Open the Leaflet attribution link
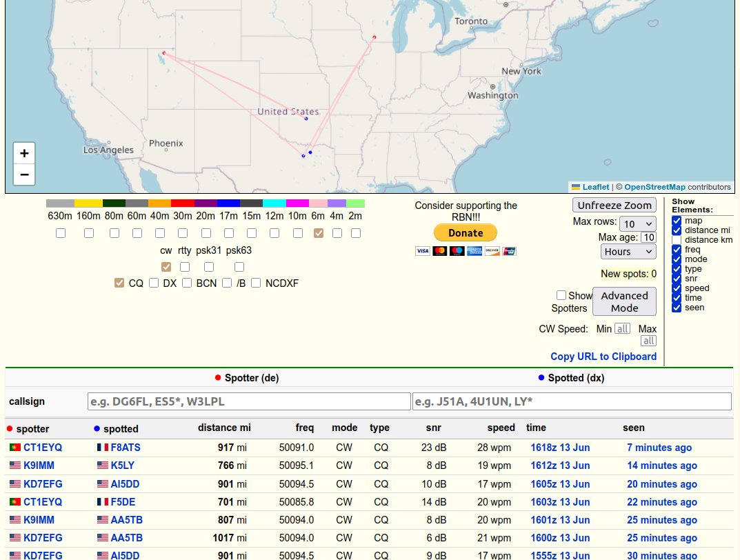 coord(596,187)
